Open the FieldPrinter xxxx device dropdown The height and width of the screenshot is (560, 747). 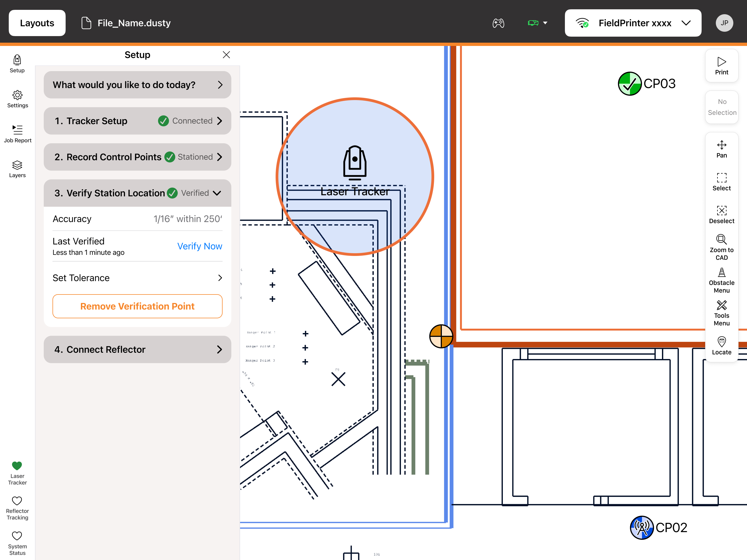click(x=633, y=23)
